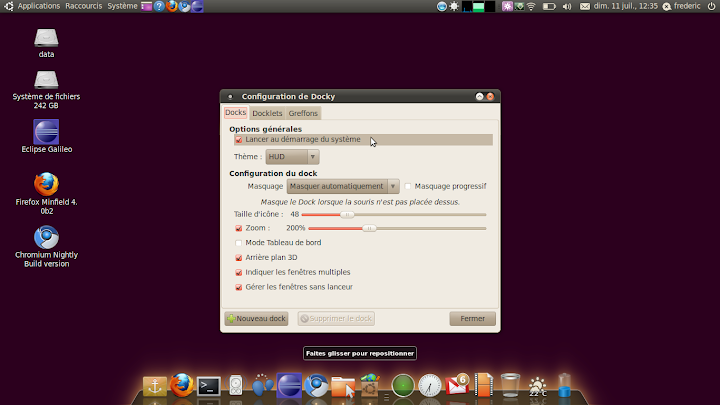Open the Gmail docklet showing 6 unread
Image resolution: width=720 pixels, height=405 pixels.
pyautogui.click(x=457, y=384)
